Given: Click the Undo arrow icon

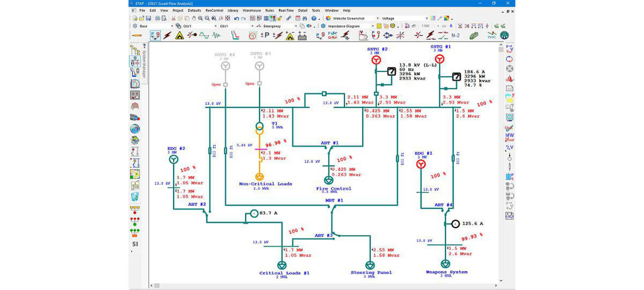Looking at the screenshot, I should pos(236,18).
